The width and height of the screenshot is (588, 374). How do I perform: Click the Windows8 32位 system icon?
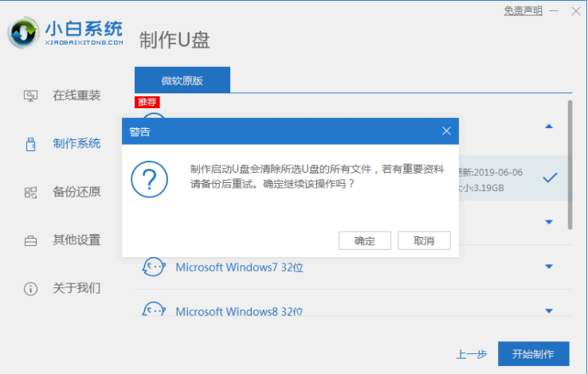pyautogui.click(x=154, y=310)
